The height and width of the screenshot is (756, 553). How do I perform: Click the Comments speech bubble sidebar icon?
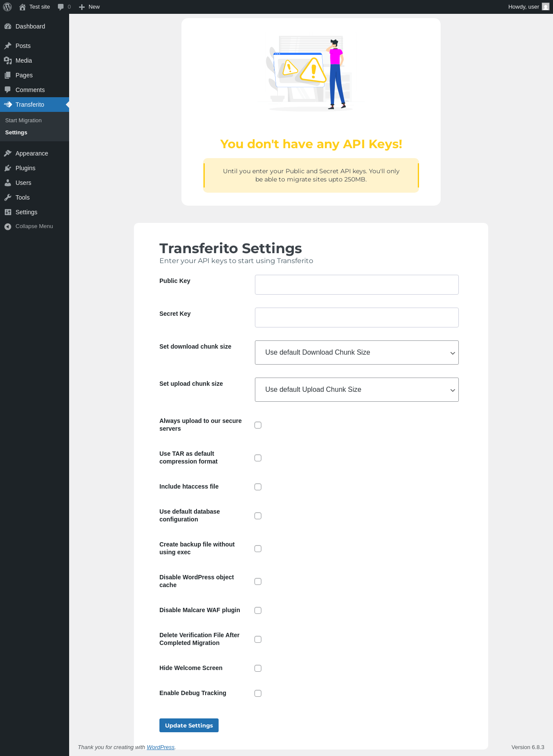pos(8,90)
